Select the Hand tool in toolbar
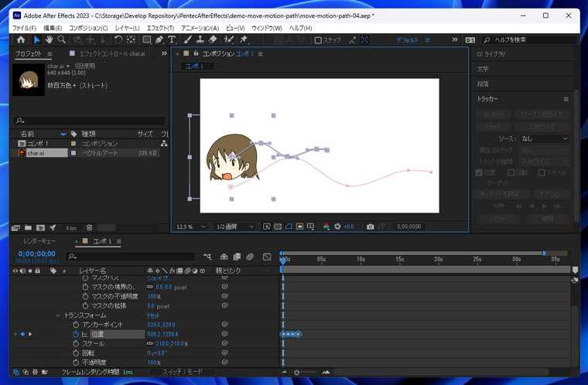The height and width of the screenshot is (385, 588). point(49,39)
